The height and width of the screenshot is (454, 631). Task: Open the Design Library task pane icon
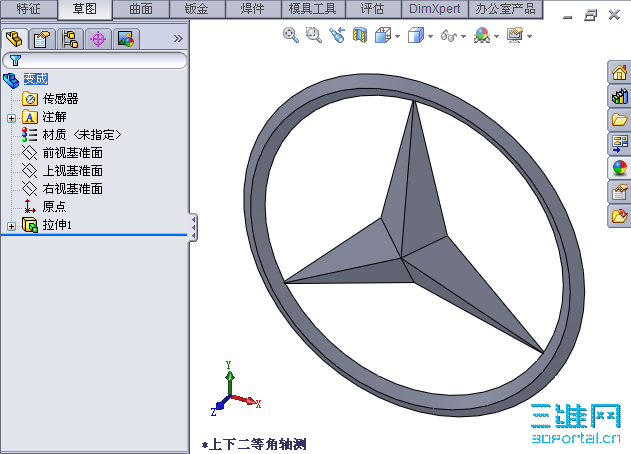pyautogui.click(x=619, y=96)
